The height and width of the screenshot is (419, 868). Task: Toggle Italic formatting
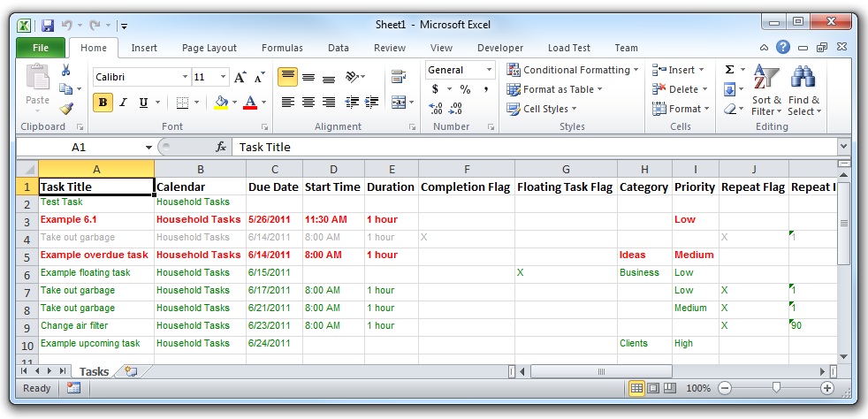[123, 103]
